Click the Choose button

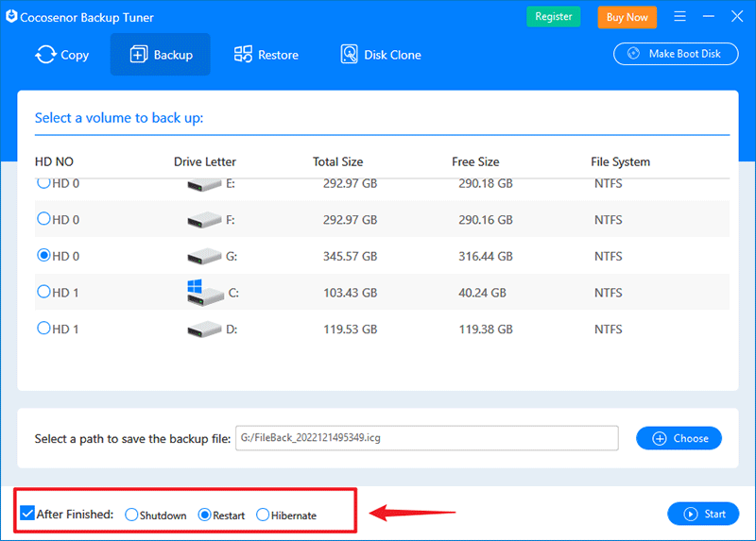click(x=679, y=438)
